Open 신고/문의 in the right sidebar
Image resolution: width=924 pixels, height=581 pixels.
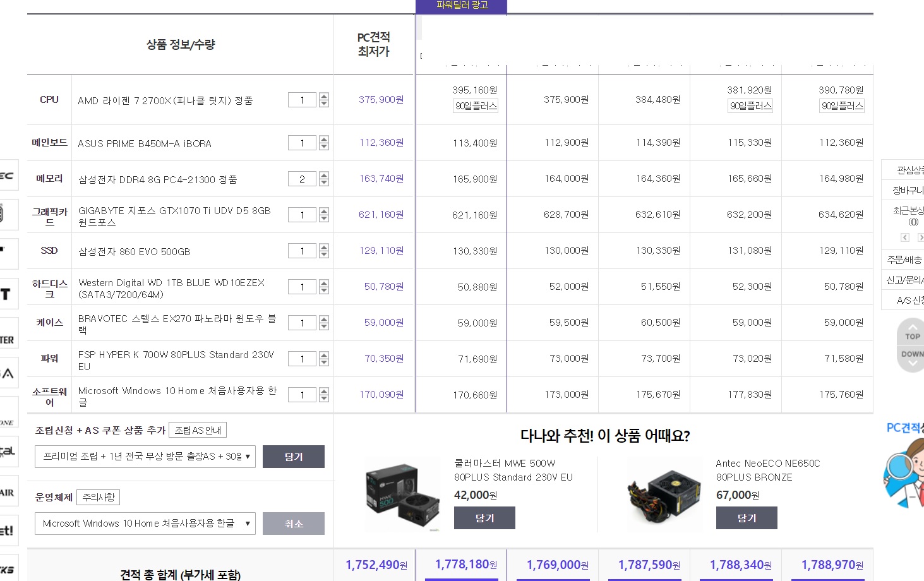(x=905, y=280)
